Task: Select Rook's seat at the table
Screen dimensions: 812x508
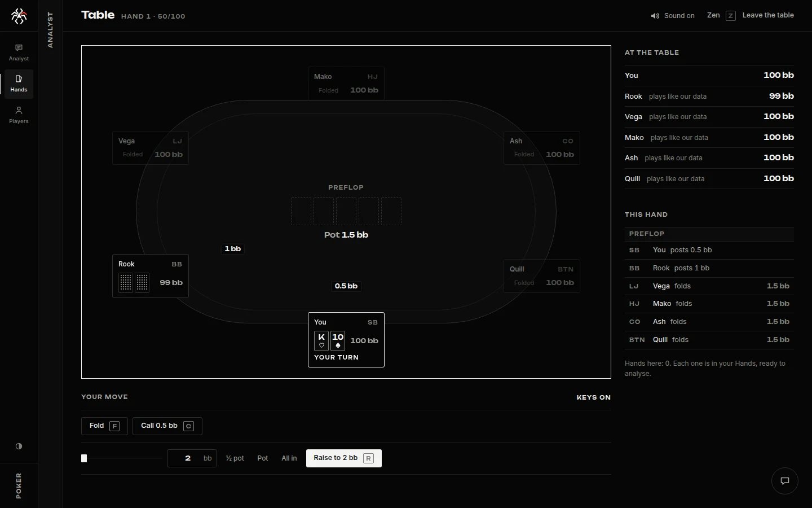Action: pyautogui.click(x=151, y=276)
